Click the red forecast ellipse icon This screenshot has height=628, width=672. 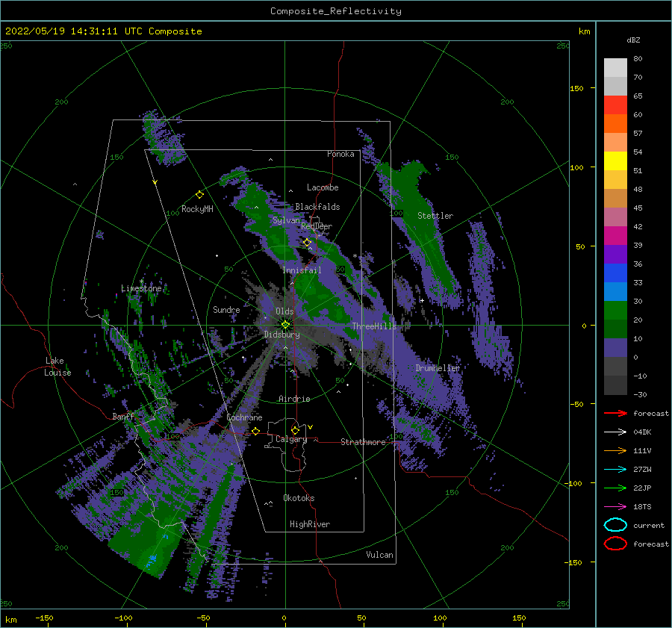click(x=615, y=544)
